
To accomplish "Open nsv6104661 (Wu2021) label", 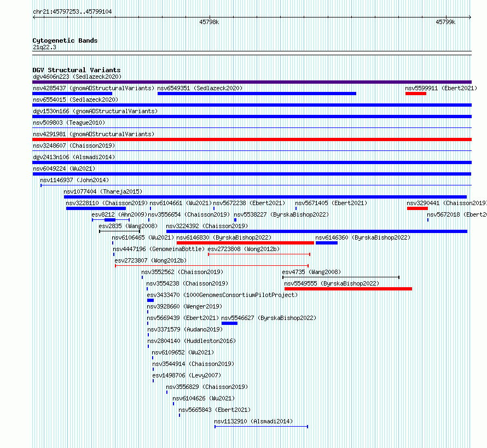I will pos(181,203).
